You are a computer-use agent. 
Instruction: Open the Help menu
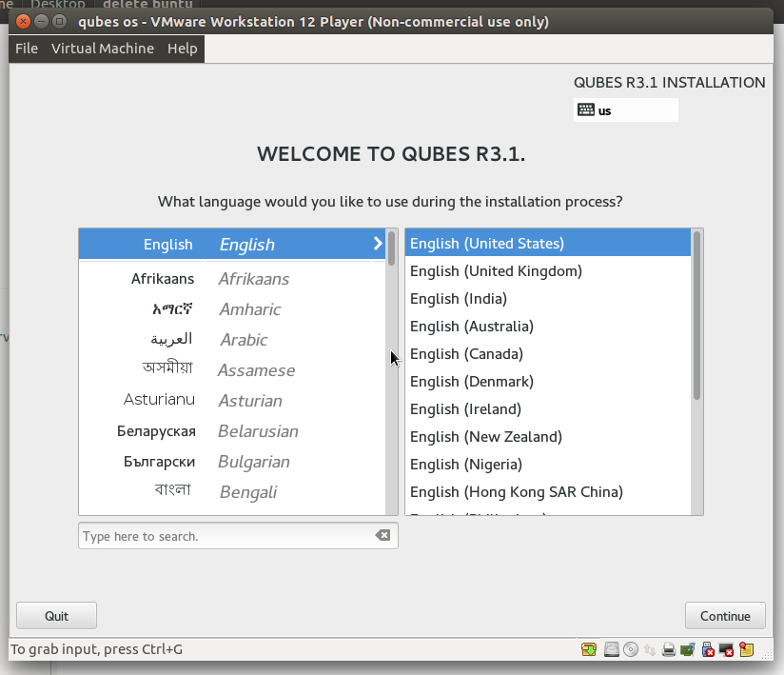(x=182, y=49)
